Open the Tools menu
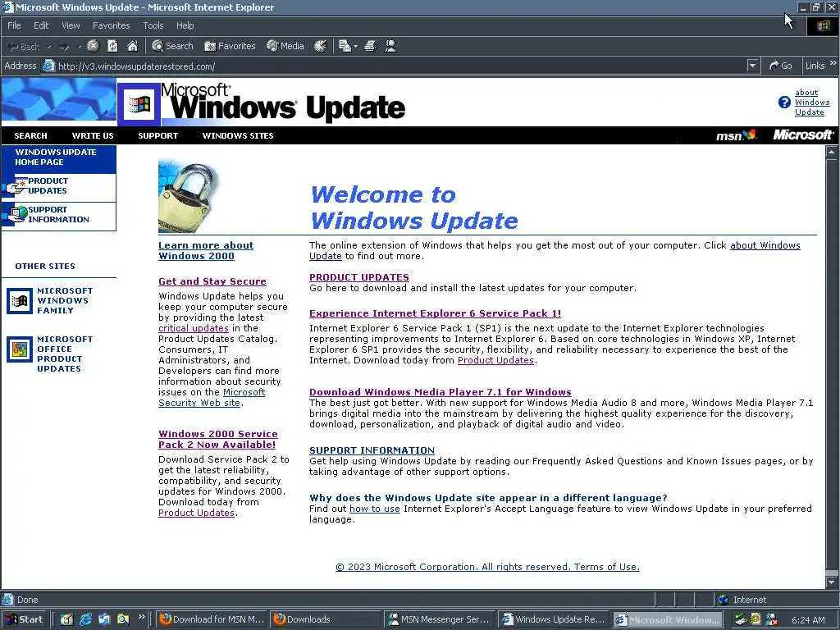The height and width of the screenshot is (630, 840). click(153, 25)
